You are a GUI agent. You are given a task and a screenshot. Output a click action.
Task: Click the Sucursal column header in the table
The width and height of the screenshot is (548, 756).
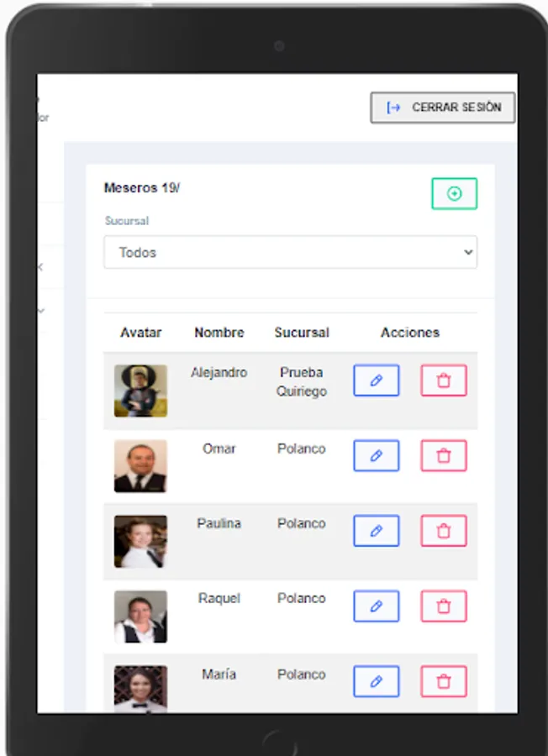pos(302,332)
